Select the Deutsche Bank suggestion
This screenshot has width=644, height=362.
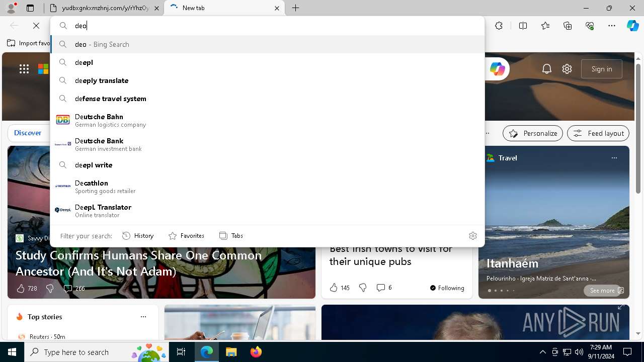point(267,144)
